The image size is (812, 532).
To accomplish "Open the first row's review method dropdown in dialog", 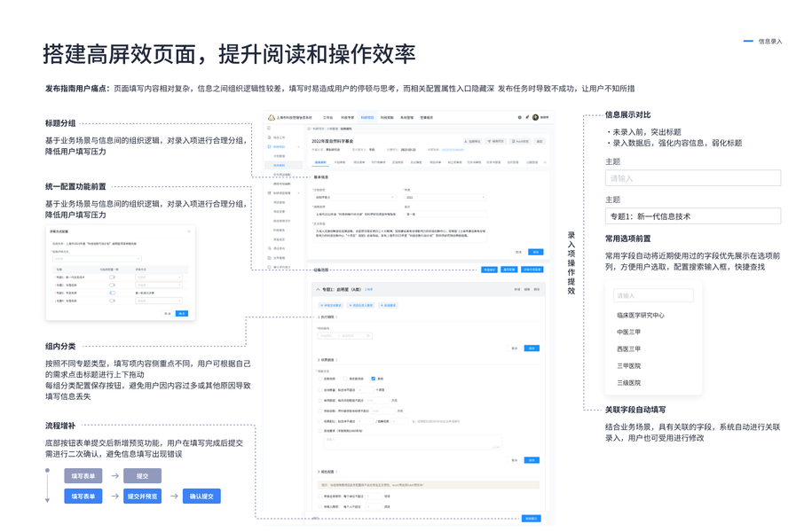I will tap(159, 278).
